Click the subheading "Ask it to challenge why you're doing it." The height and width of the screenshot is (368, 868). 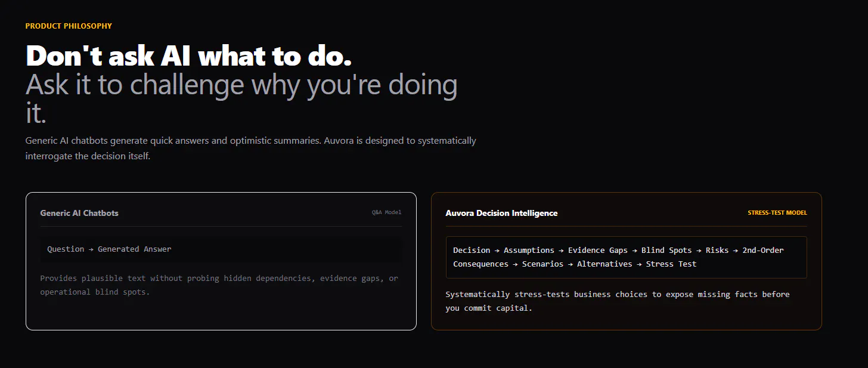point(241,98)
